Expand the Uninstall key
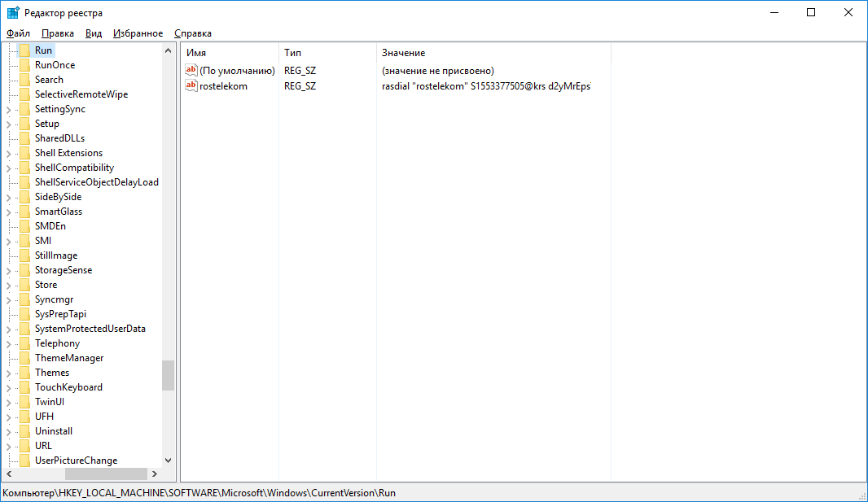Screen dimensions: 868x502 coord(9,432)
